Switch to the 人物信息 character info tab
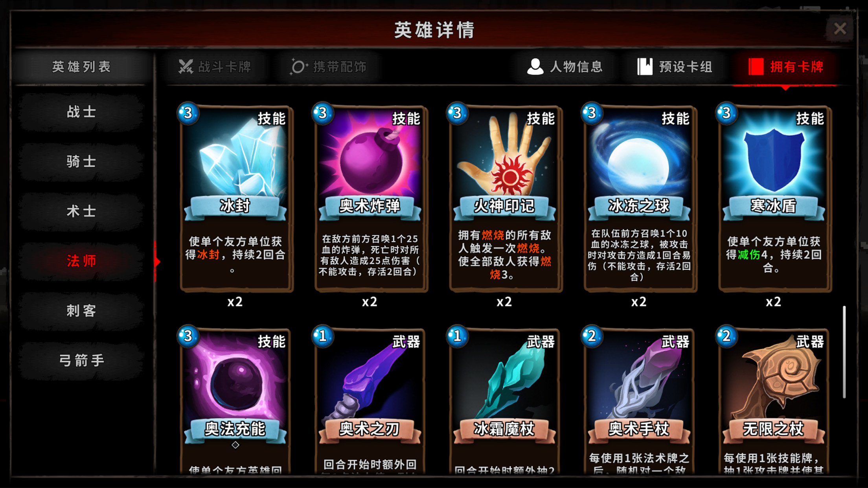Screen dimensions: 868x488 tap(565, 67)
